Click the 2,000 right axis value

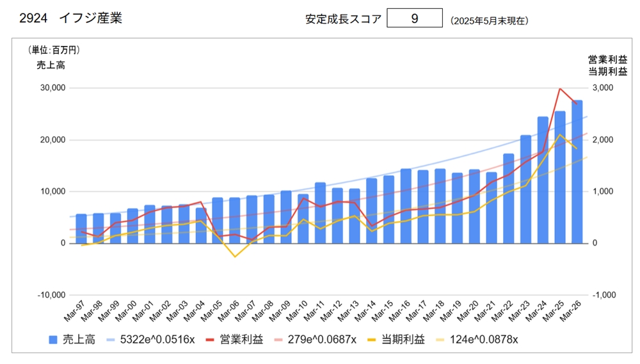pos(603,139)
